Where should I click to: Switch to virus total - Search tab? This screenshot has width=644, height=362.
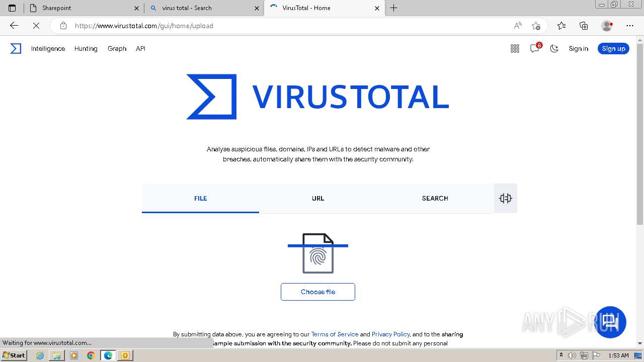point(204,8)
